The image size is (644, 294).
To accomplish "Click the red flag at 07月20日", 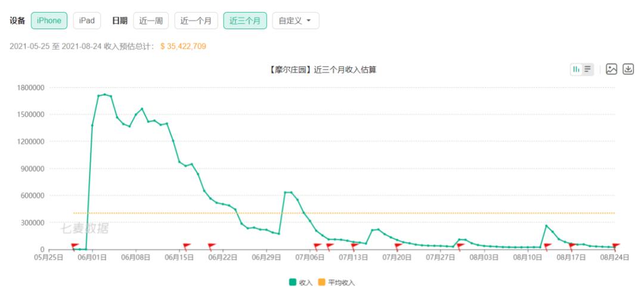I will click(x=398, y=246).
